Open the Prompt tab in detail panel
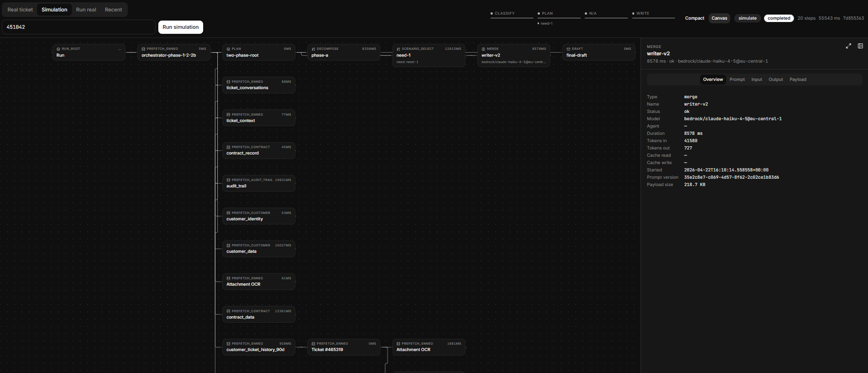 [737, 80]
